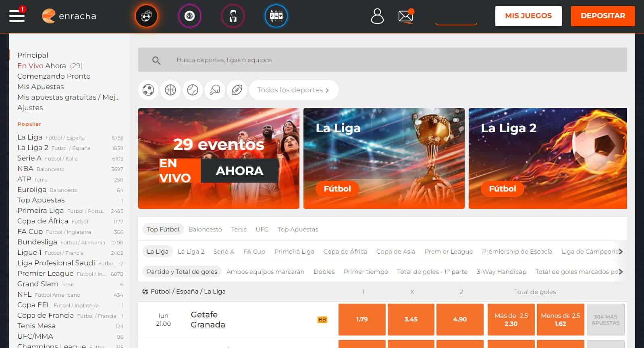Open ATP Tenis in popular list

pyautogui.click(x=70, y=179)
